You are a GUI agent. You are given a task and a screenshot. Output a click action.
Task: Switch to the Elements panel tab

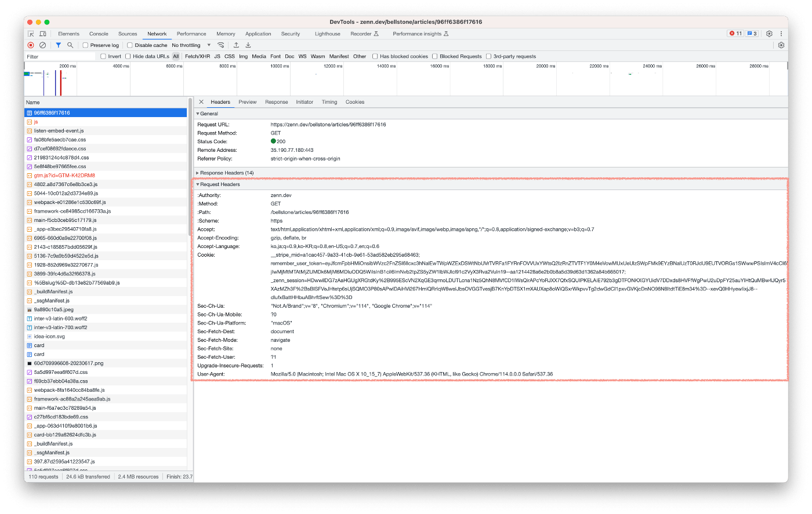point(68,34)
